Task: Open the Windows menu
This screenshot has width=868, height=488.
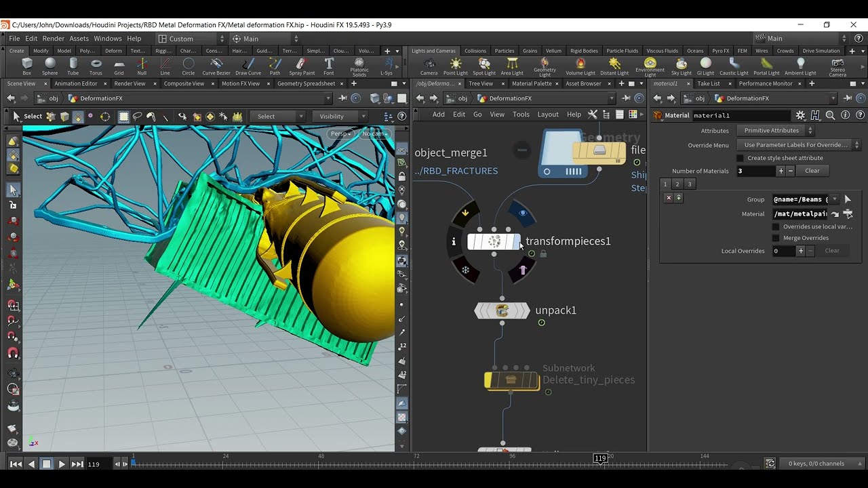Action: [x=108, y=39]
